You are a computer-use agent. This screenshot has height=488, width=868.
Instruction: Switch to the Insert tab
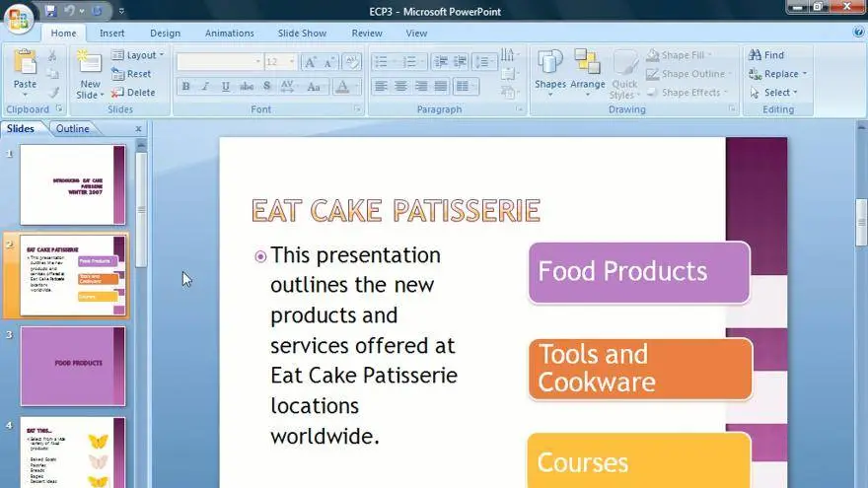coord(111,34)
